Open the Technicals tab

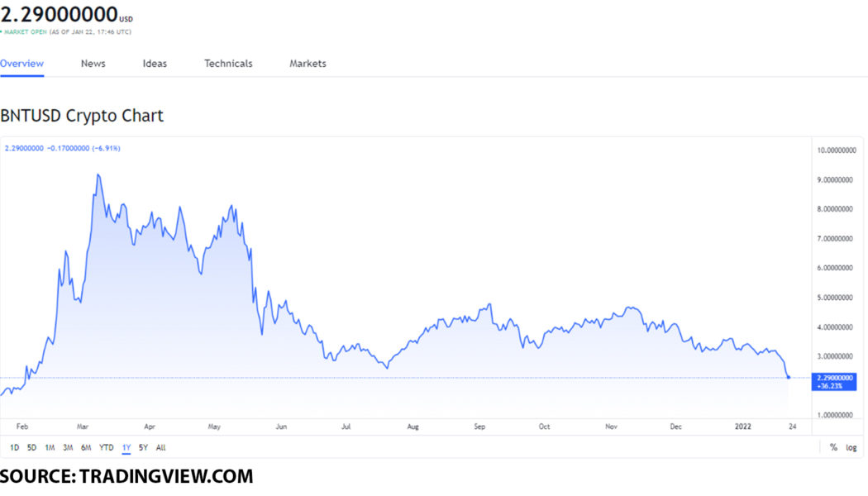click(x=228, y=64)
